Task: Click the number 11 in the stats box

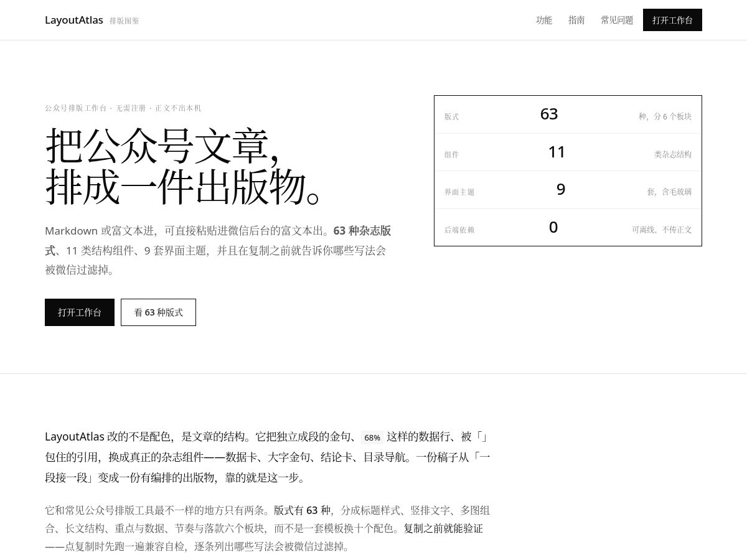Action: (557, 152)
